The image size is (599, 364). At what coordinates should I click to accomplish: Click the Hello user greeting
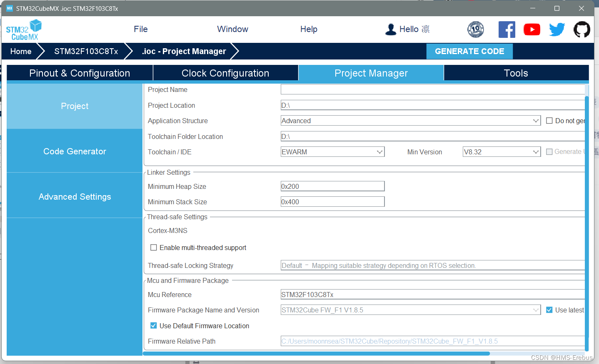(414, 29)
